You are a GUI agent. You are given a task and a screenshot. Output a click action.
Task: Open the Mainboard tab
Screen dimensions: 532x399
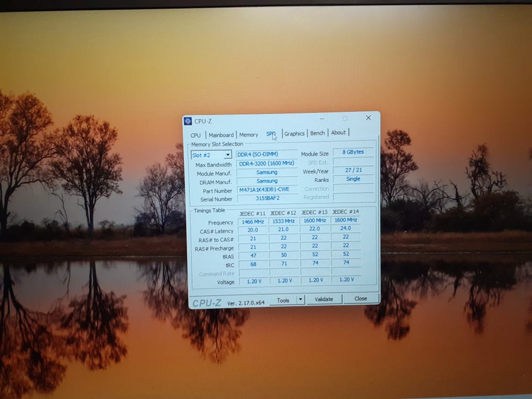pyautogui.click(x=221, y=135)
